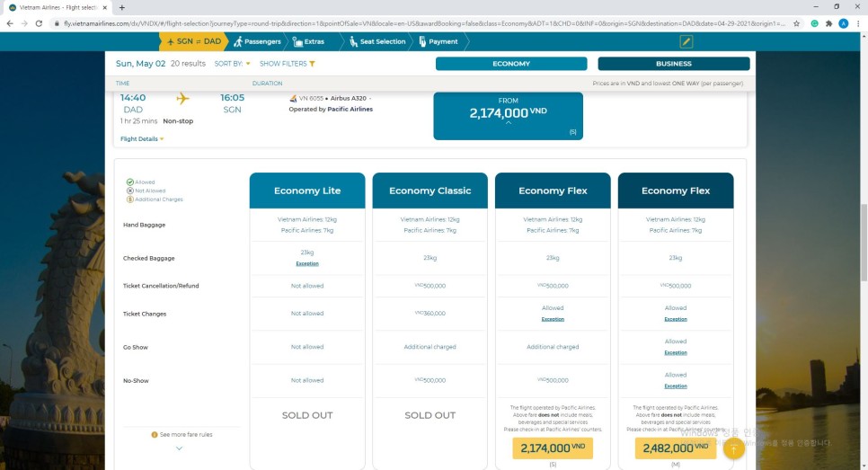The width and height of the screenshot is (868, 470).
Task: Click the Go Show row label
Action: click(x=135, y=347)
